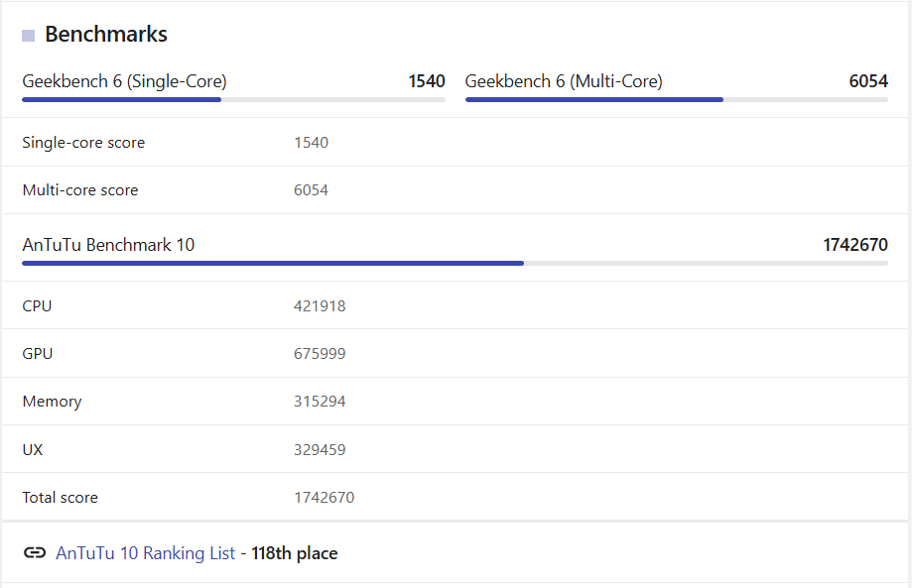Click the UX value 329459
912x588 pixels.
pyautogui.click(x=320, y=450)
